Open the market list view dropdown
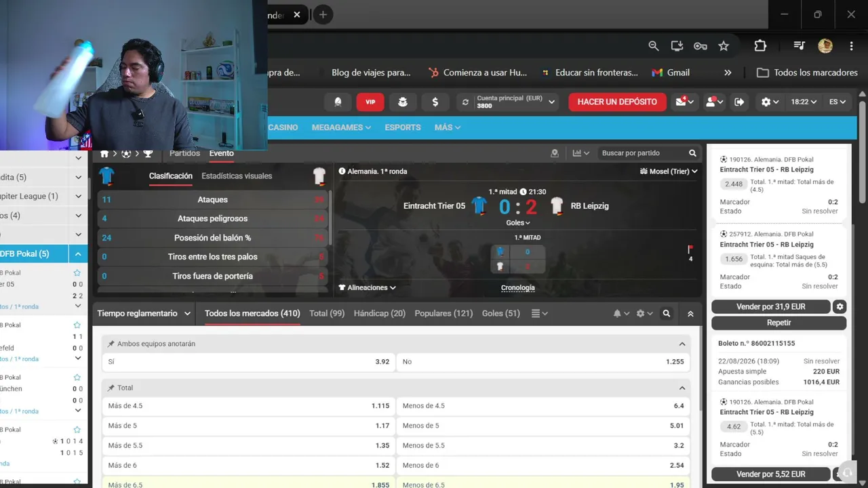 point(540,313)
